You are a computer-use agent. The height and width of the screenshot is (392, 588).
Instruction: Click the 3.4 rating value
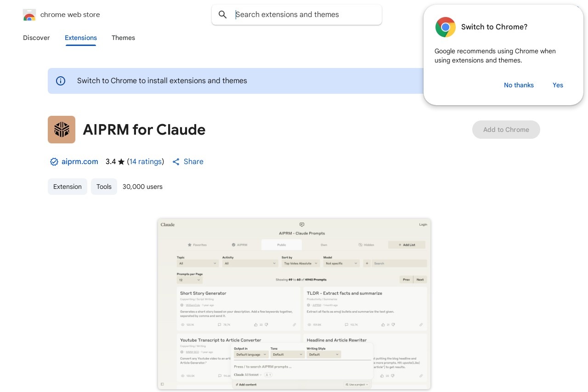[111, 162]
